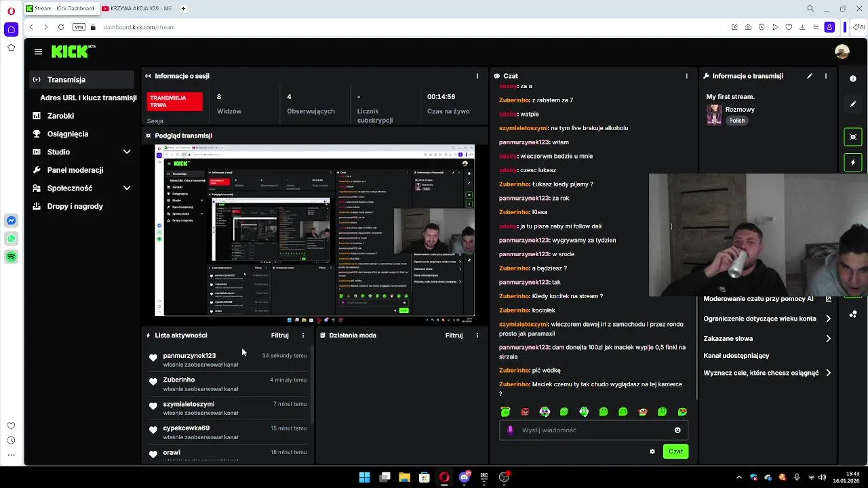This screenshot has width=868, height=488.
Task: Open Opera snapshot camera icon
Action: pyautogui.click(x=748, y=27)
